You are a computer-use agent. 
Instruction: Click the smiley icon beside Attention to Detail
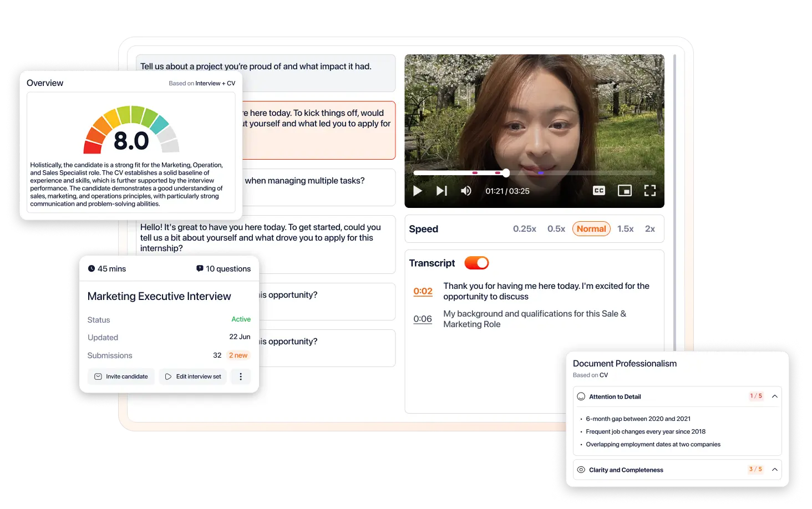[x=581, y=396]
